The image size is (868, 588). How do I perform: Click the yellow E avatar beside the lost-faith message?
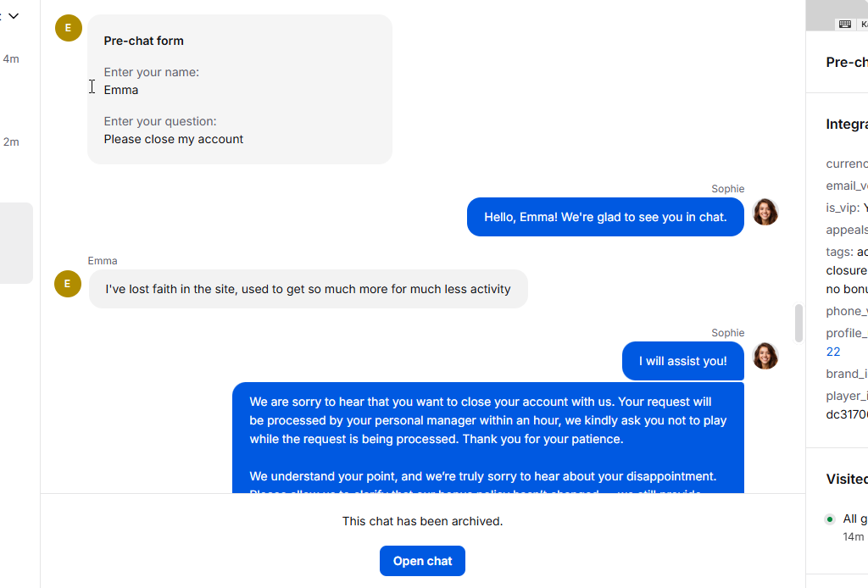click(68, 284)
